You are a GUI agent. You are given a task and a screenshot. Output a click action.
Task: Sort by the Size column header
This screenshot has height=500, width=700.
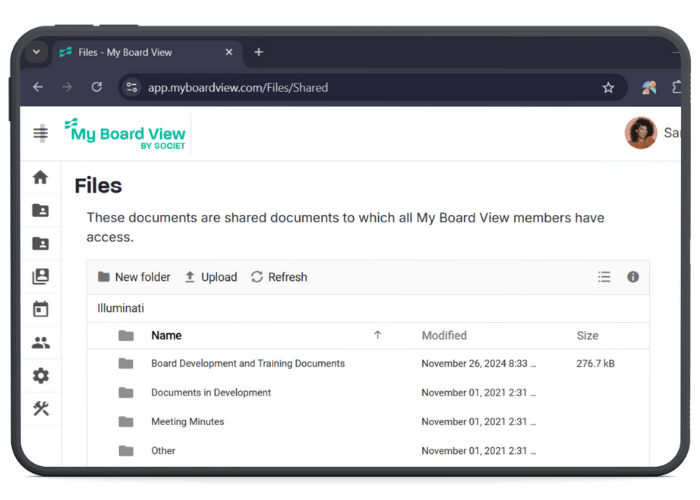(587, 336)
